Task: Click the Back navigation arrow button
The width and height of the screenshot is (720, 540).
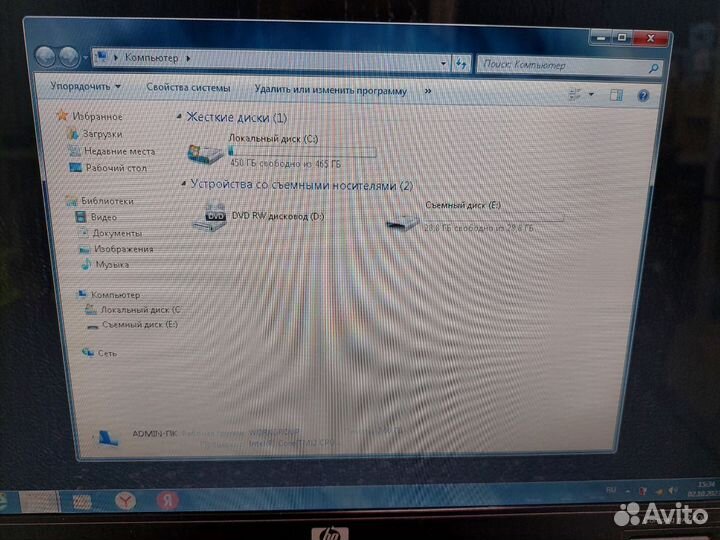Action: pos(45,57)
